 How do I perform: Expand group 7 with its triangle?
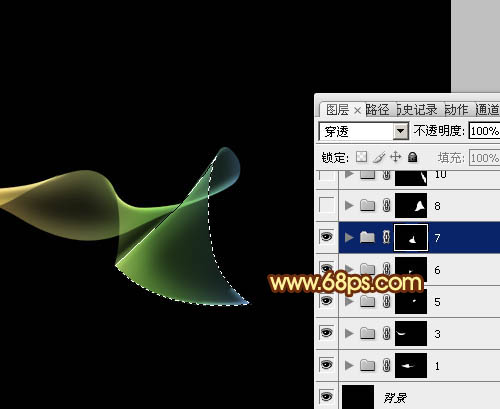pyautogui.click(x=349, y=237)
